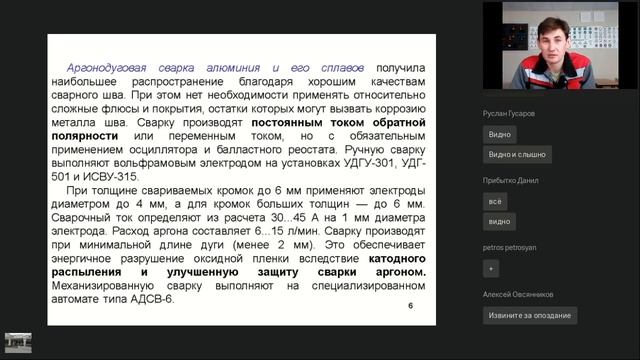Click the italic heading "Аргонодуговая сварка алюминия"
The image size is (640, 360).
pos(163,68)
